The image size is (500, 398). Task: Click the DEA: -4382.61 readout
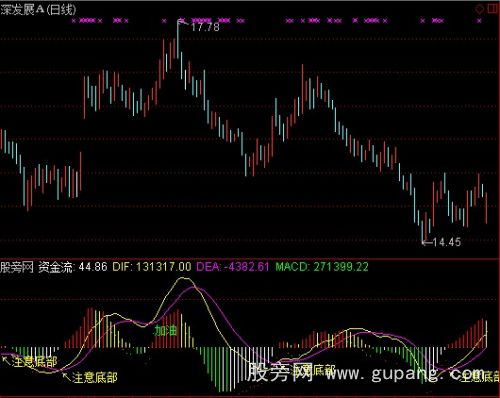click(x=233, y=267)
